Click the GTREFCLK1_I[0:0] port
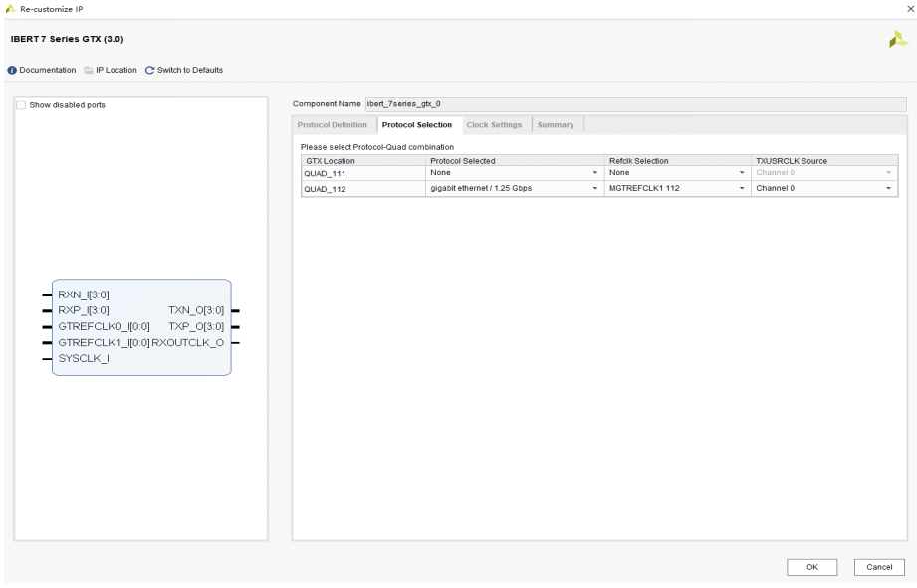This screenshot has width=917, height=588. point(104,342)
